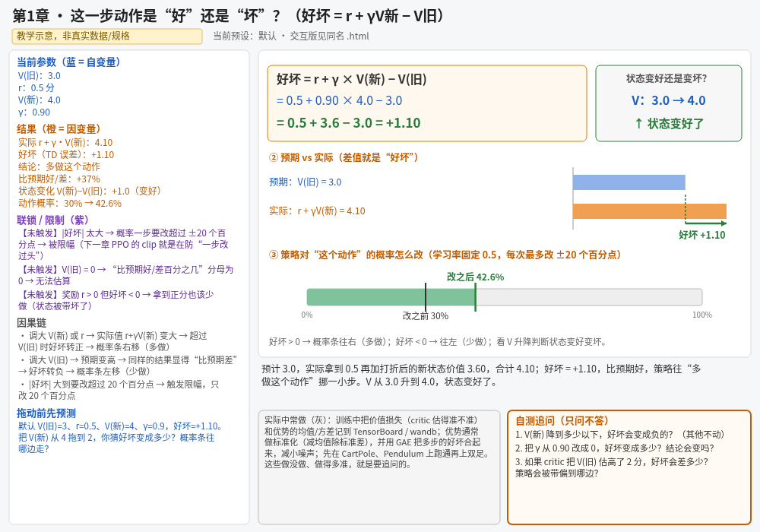Click question 3 about critic 把 V(旧) 估高
The image size is (760, 532).
click(x=612, y=467)
